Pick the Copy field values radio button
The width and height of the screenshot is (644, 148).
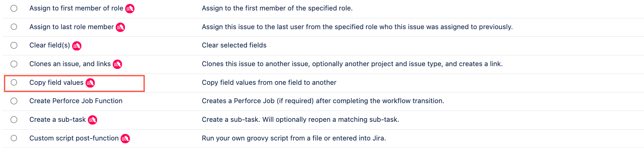[x=14, y=83]
